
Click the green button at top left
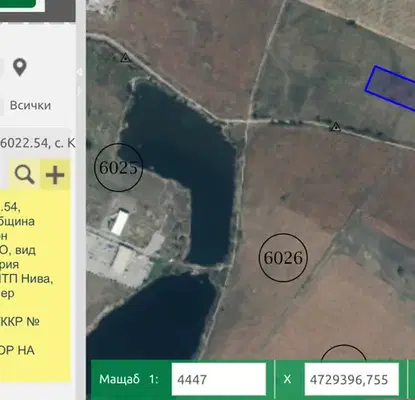pyautogui.click(x=18, y=4)
